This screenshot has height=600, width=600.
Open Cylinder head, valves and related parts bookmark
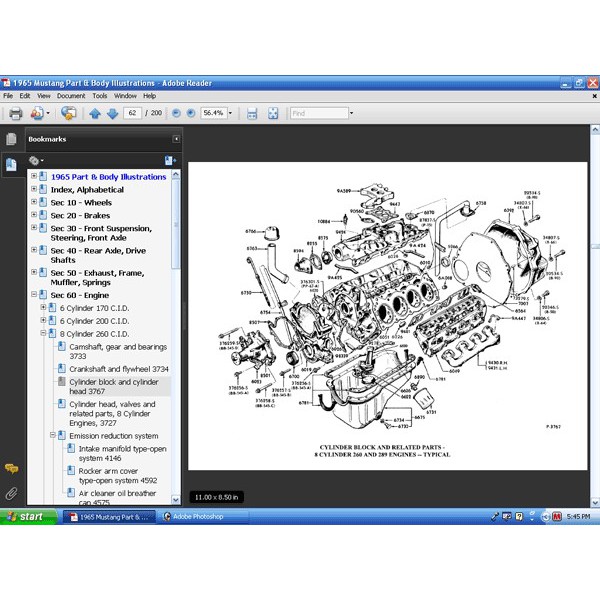coord(112,413)
